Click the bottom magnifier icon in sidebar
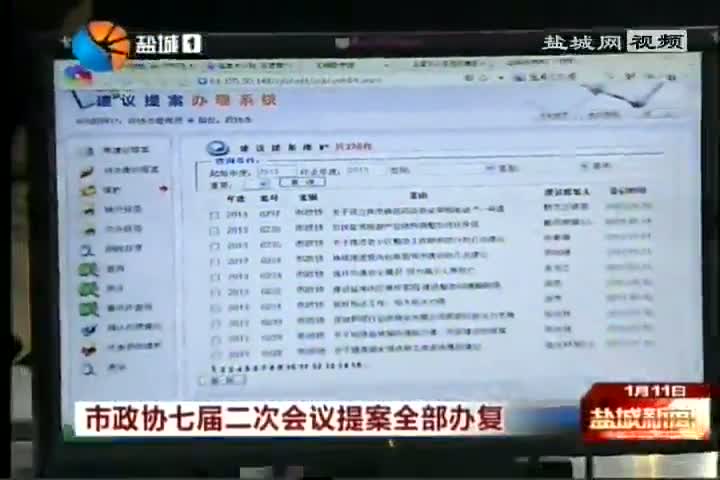The width and height of the screenshot is (720, 480). [88, 369]
